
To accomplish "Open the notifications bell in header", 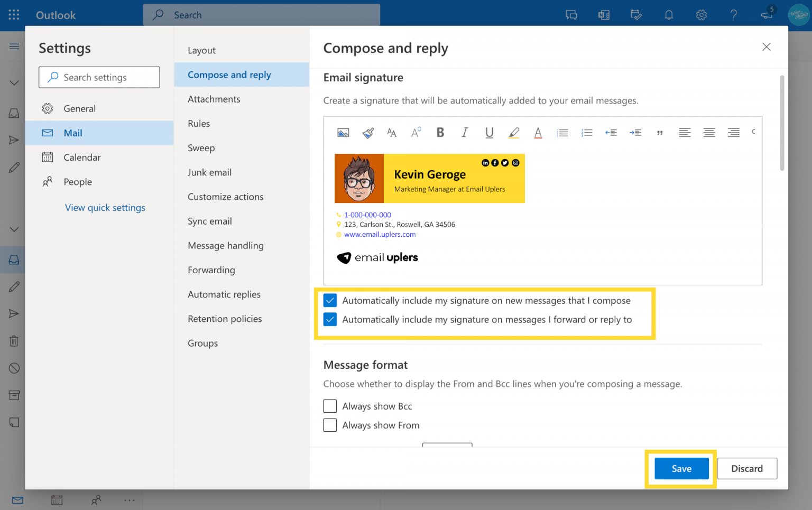I will (669, 15).
